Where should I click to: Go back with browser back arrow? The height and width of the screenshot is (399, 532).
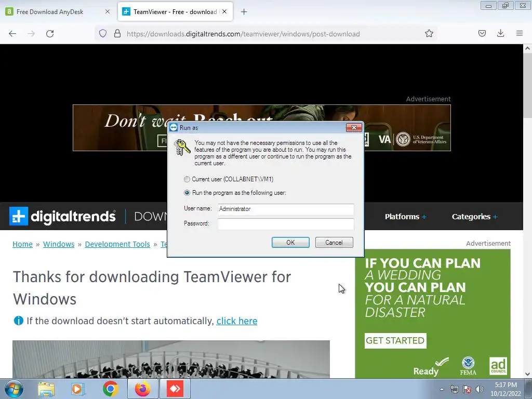tap(12, 34)
